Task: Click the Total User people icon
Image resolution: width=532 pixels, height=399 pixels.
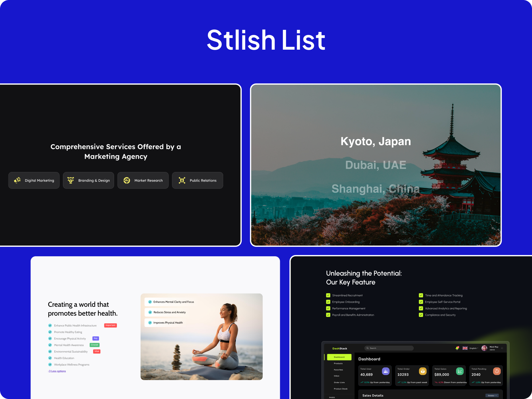Action: [x=385, y=372]
